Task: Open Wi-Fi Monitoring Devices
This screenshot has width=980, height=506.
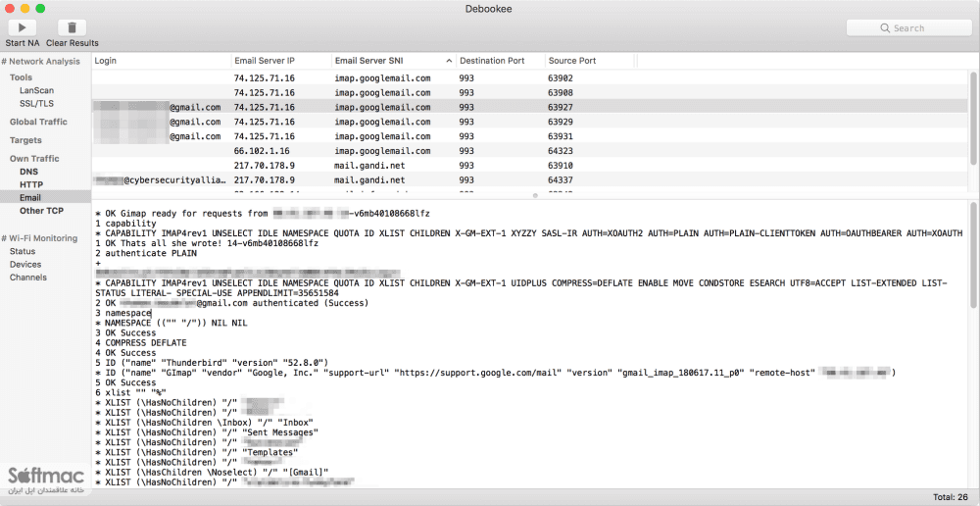Action: (25, 265)
